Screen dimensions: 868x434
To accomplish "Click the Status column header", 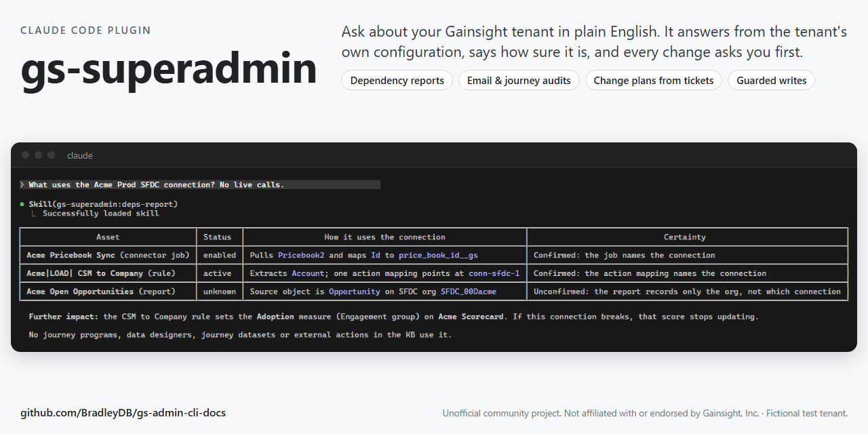I will coord(220,237).
